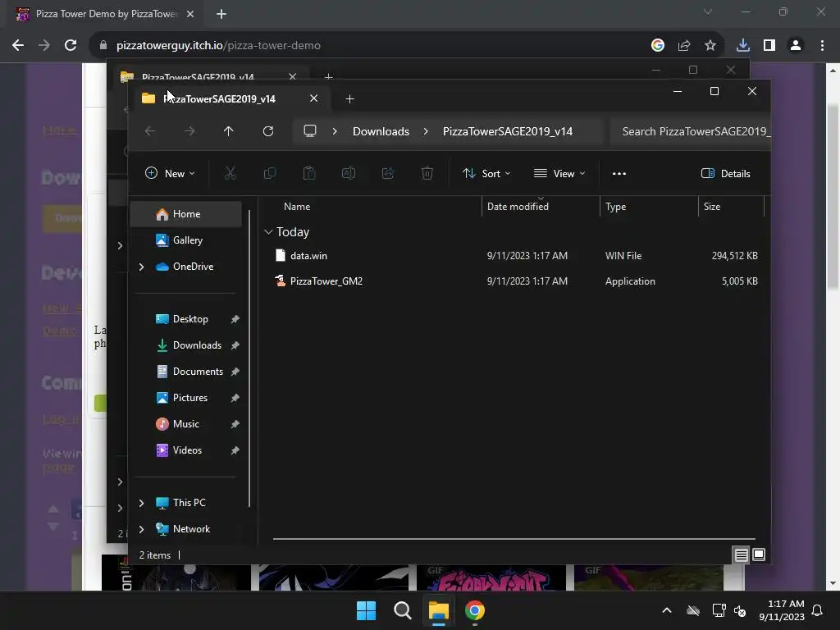Viewport: 840px width, 630px height.
Task: Go up one folder with Up arrow
Action: pos(229,131)
